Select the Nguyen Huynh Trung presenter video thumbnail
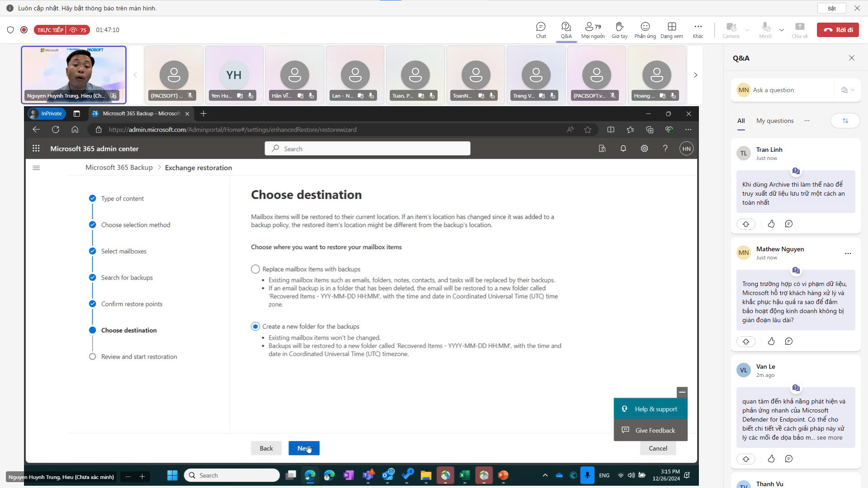The width and height of the screenshot is (868, 488). tap(74, 75)
